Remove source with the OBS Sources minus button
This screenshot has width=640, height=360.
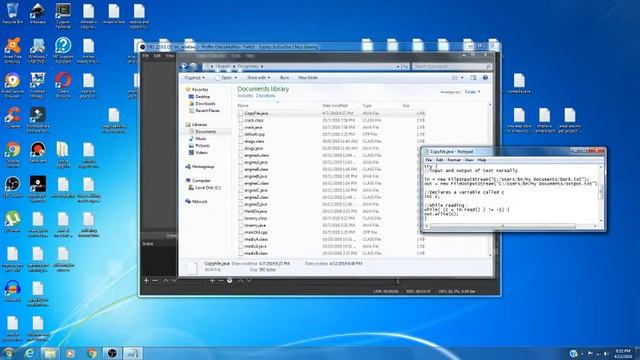[x=221, y=280]
